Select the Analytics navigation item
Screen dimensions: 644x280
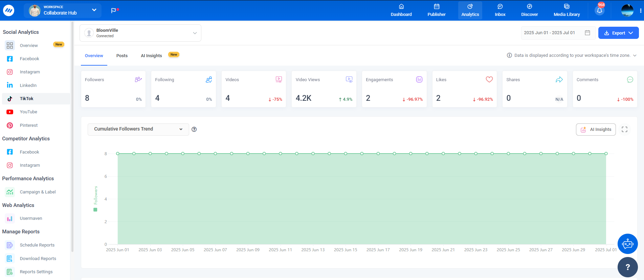470,10
